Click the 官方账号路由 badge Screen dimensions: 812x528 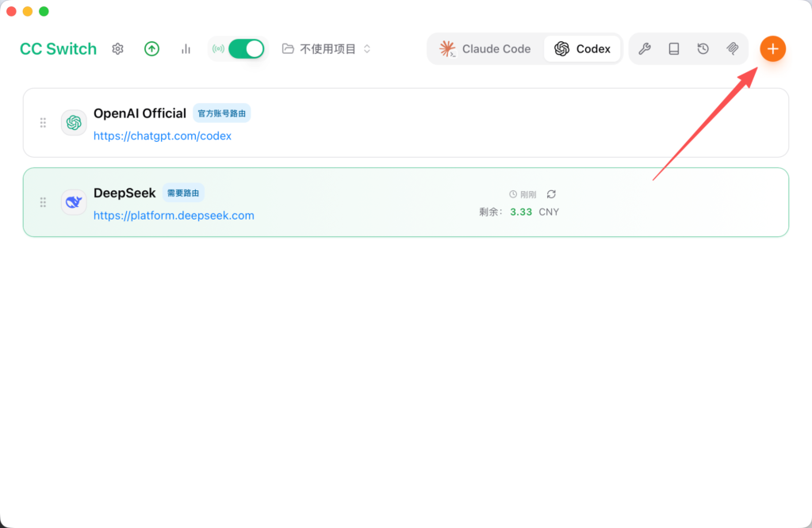(222, 113)
